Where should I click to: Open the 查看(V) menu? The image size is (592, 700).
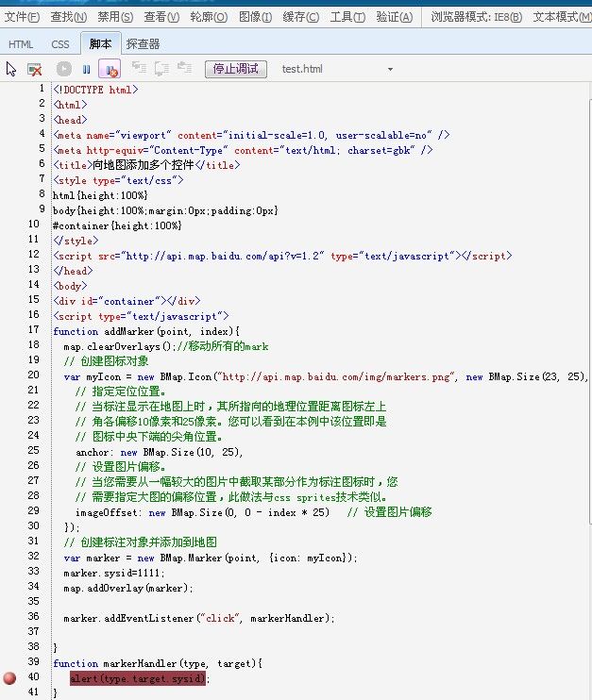[161, 17]
